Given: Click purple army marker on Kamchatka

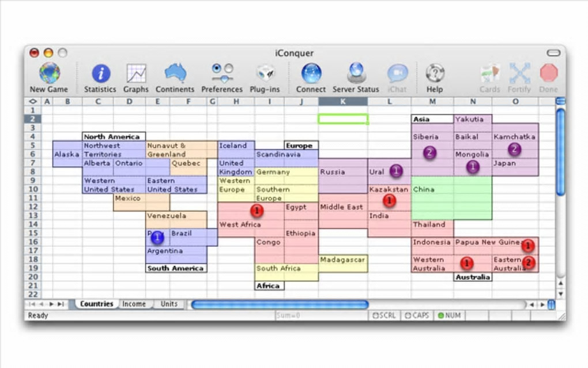Looking at the screenshot, I should tap(514, 149).
